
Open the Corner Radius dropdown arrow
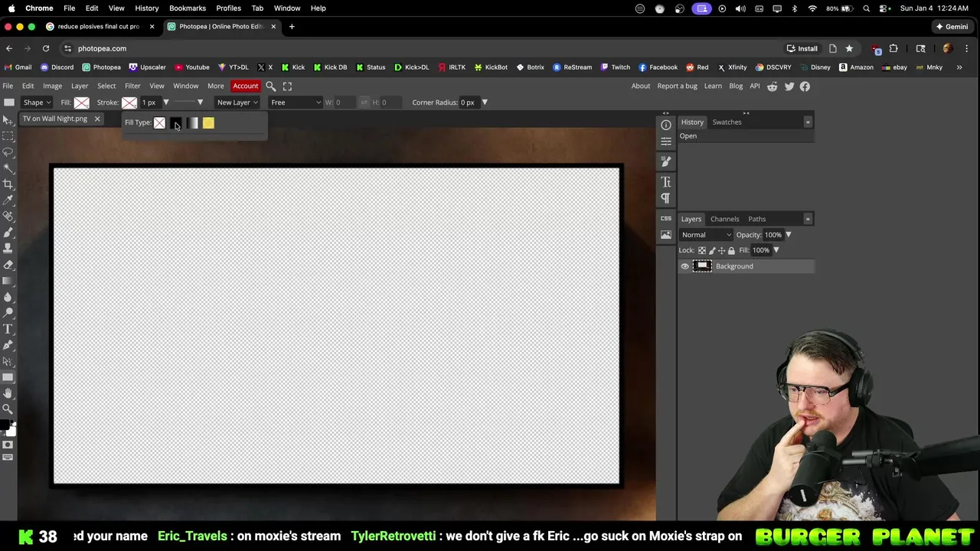[484, 103]
